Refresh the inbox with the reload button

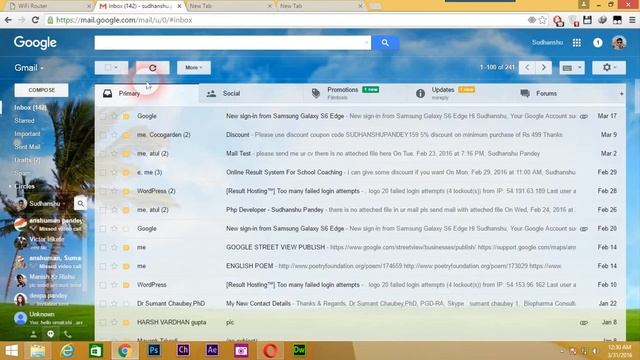coord(153,68)
